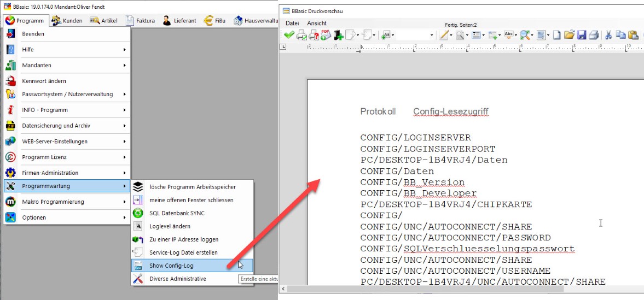Image resolution: width=644 pixels, height=300 pixels.
Task: Click the PDF export icon
Action: [x=326, y=35]
